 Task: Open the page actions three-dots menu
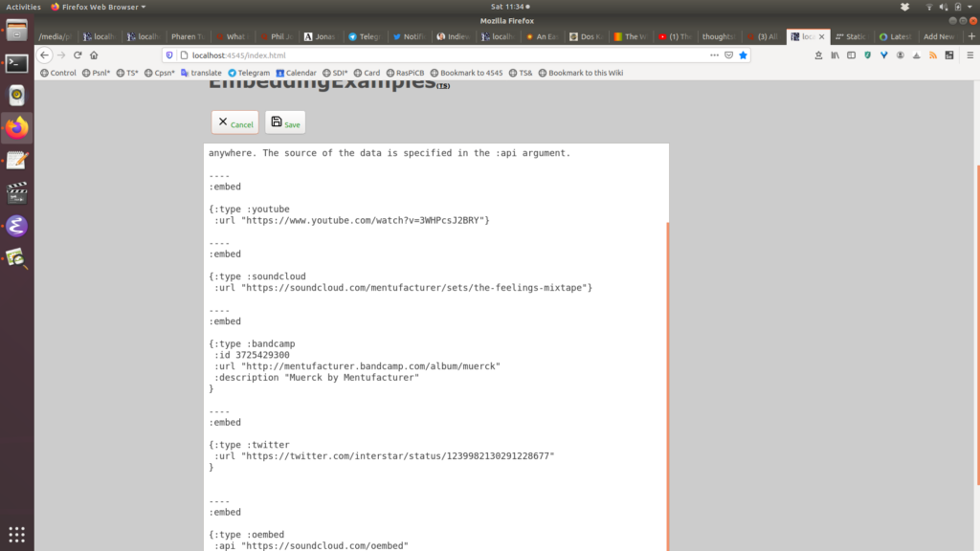point(714,55)
